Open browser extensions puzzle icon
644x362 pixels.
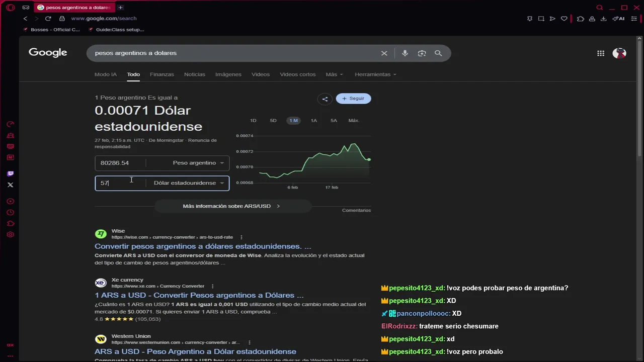pos(580,19)
